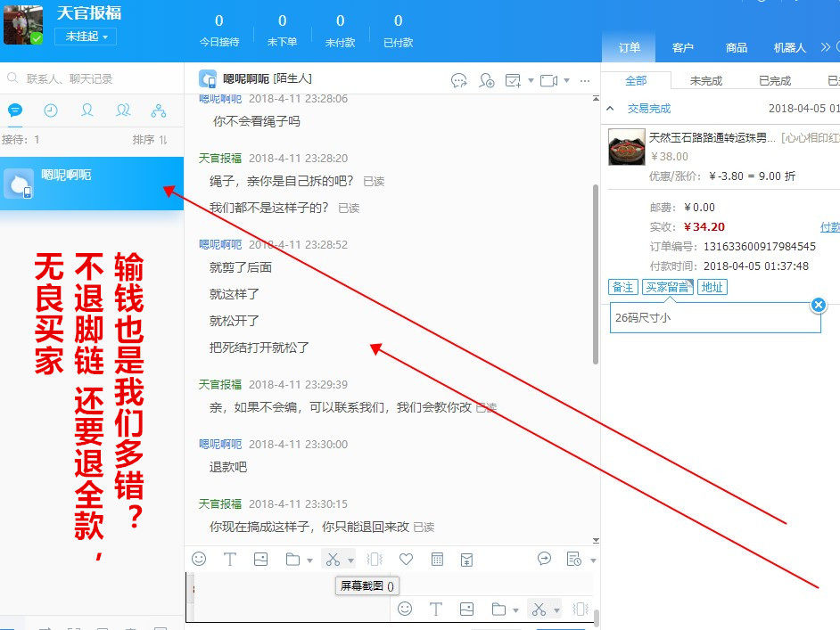
Task: Open the 未挂起 status dropdown
Action: click(86, 37)
